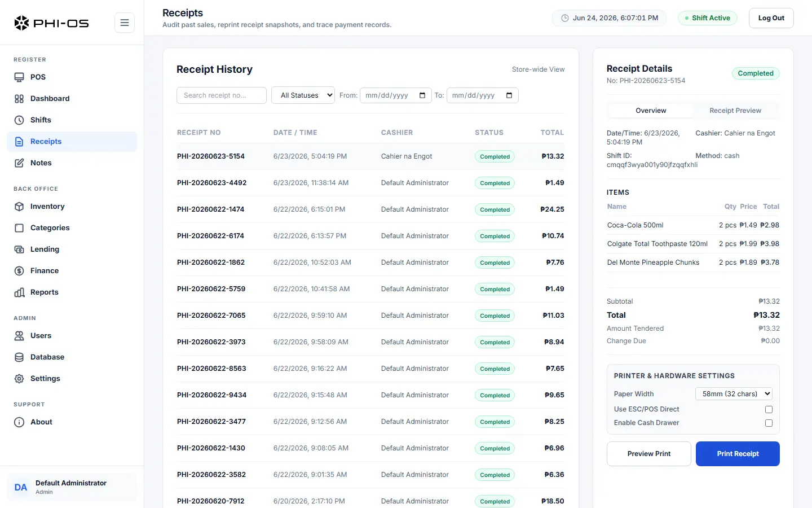Click the Colgate Total Toothpaste 120ml item
812x508 pixels.
(693, 244)
